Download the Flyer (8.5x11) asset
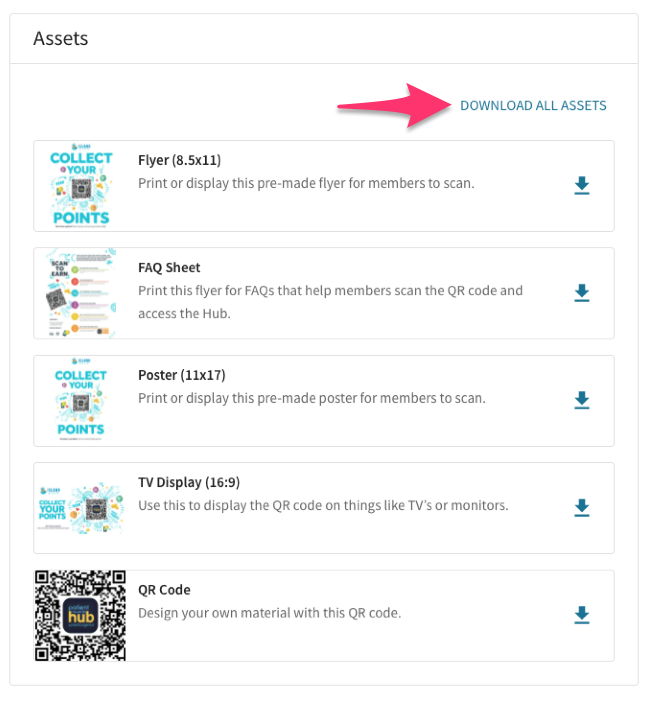 coord(582,185)
